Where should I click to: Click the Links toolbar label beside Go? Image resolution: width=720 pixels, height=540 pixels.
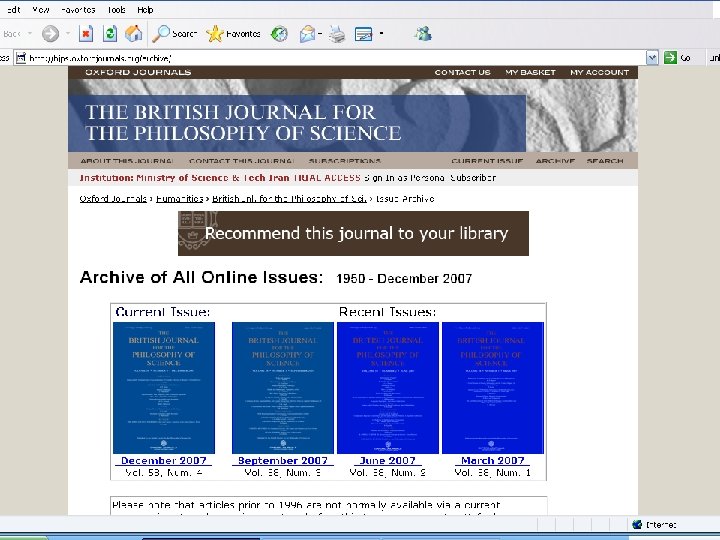pos(714,58)
